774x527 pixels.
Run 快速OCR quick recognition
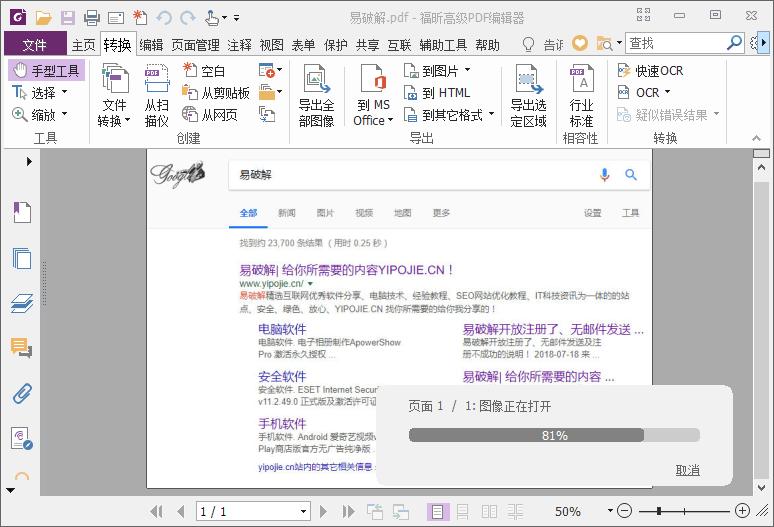[650, 71]
